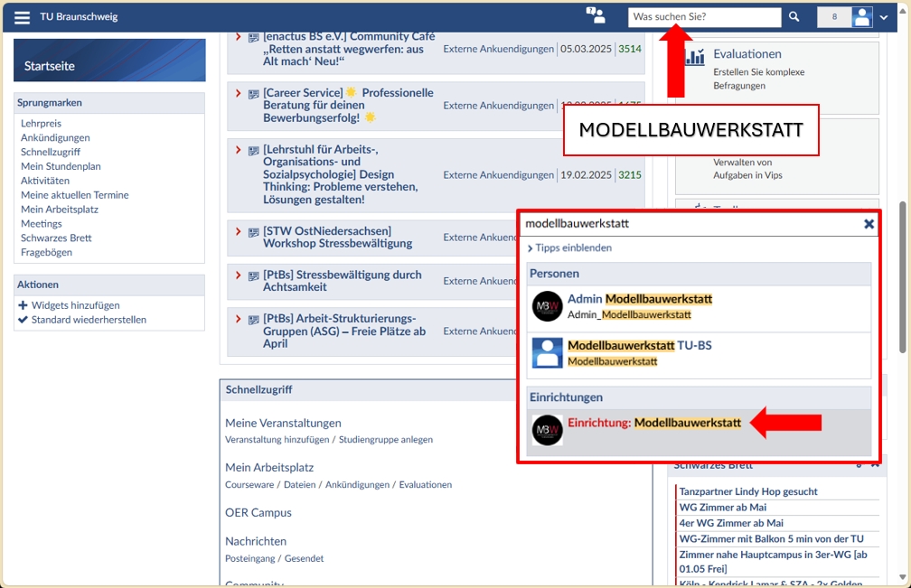The image size is (911, 588).
Task: Click the MBW logo of the Einrichtung result
Action: pos(548,430)
